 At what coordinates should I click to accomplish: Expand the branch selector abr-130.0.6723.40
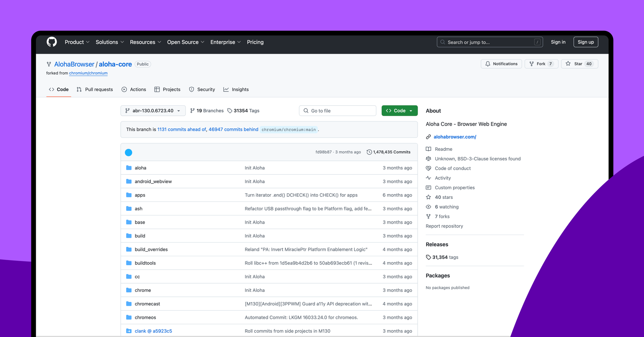click(x=153, y=110)
